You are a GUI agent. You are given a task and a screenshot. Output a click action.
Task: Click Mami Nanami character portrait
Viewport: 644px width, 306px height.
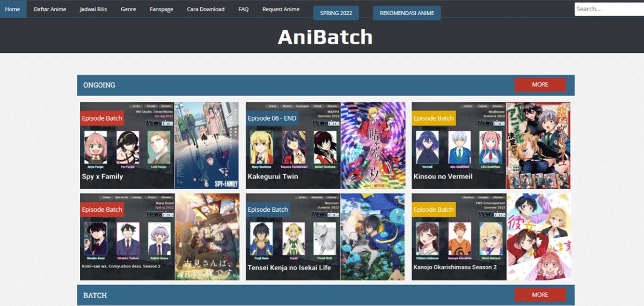(x=491, y=239)
